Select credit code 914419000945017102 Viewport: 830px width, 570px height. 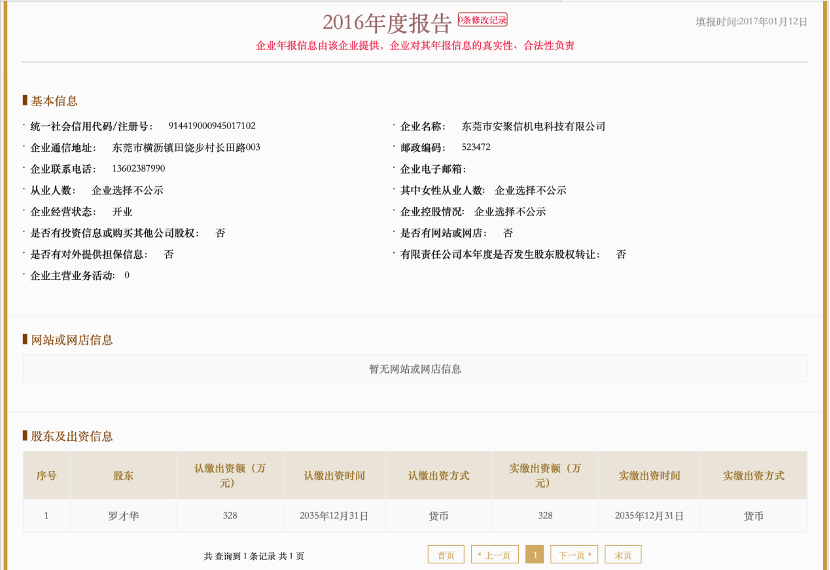(212, 126)
